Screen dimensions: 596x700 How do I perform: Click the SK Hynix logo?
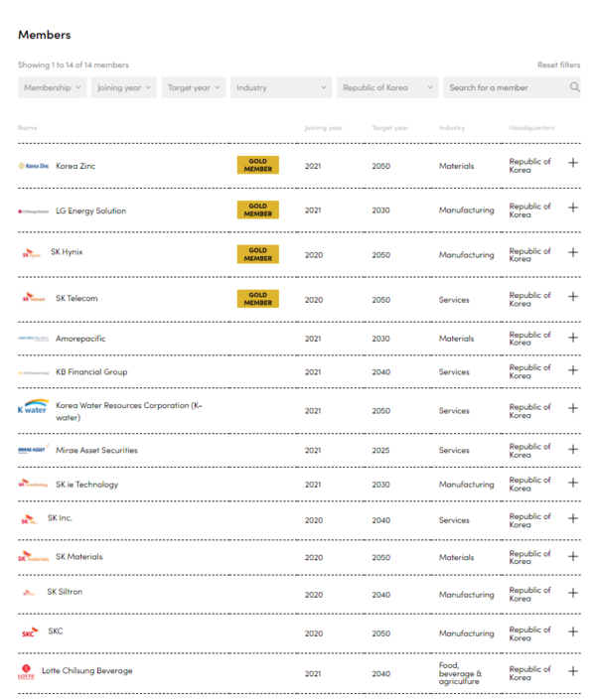pyautogui.click(x=31, y=253)
